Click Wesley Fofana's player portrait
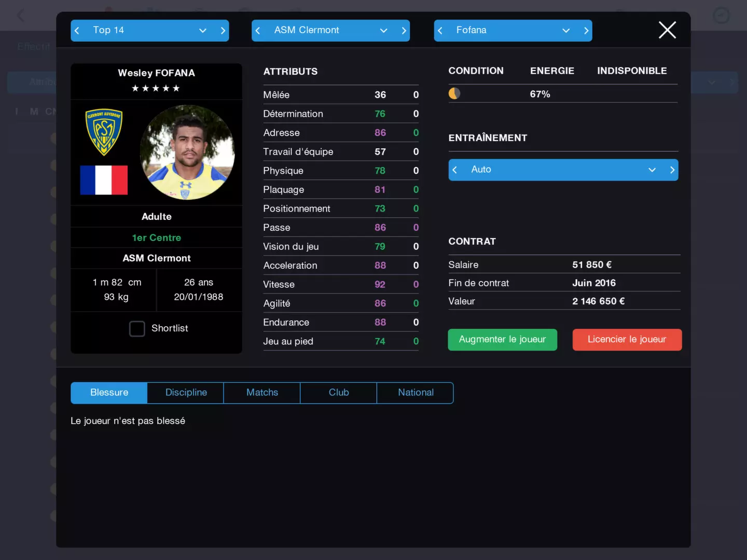747x560 pixels. 187,152
